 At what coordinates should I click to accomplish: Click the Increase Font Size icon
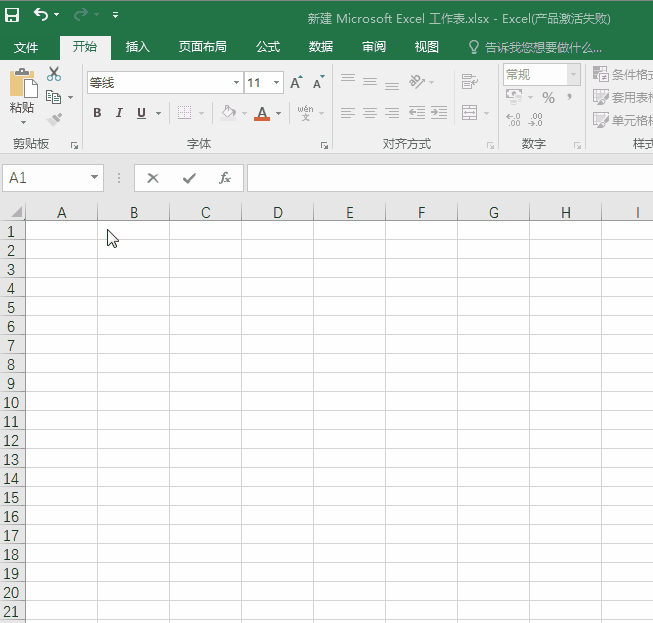click(296, 82)
